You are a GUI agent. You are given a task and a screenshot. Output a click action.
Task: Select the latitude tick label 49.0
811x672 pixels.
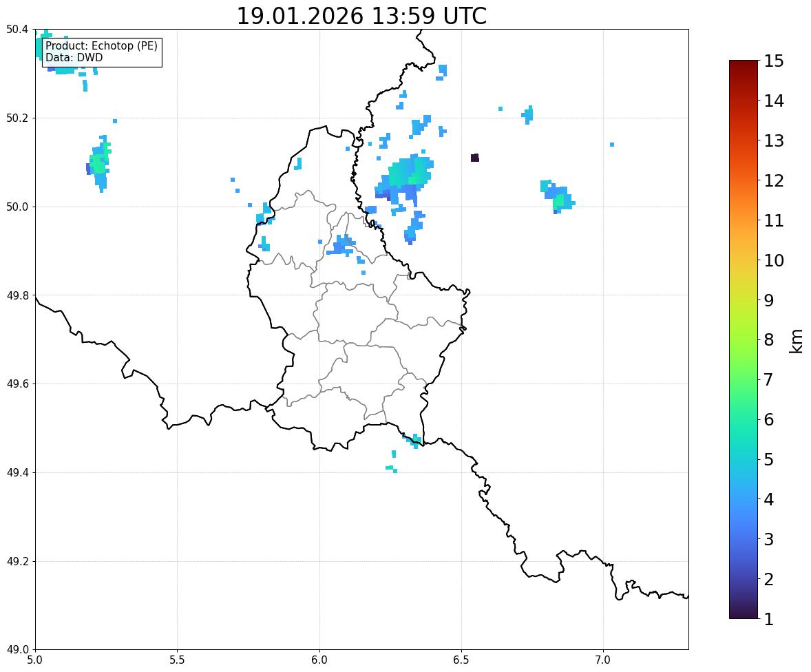(x=17, y=650)
